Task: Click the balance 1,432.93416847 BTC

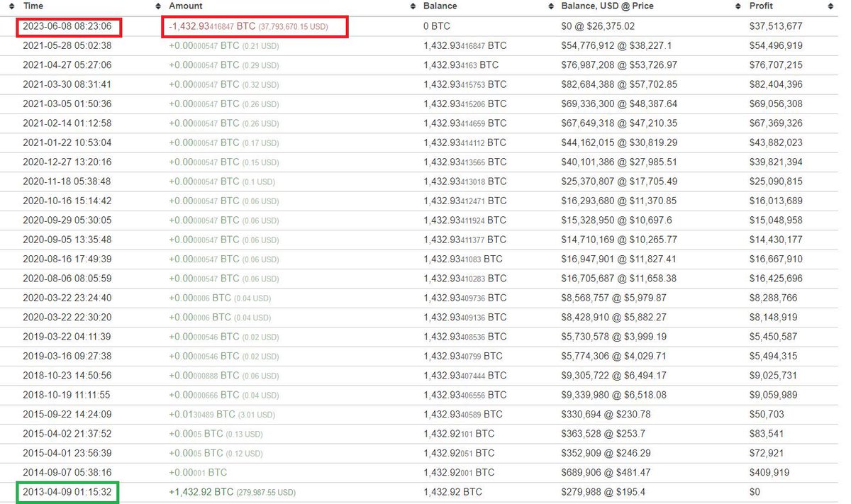Action: pos(465,45)
